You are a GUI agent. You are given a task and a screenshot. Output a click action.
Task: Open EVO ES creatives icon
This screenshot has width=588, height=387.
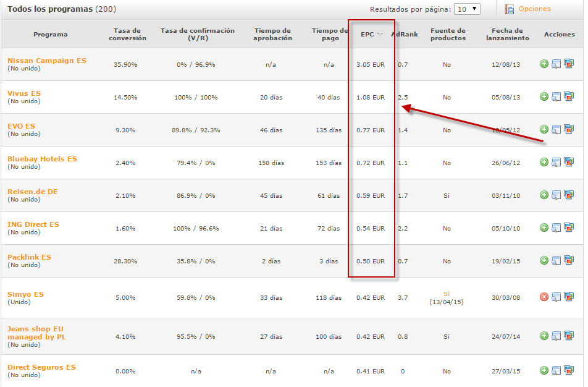[569, 129]
